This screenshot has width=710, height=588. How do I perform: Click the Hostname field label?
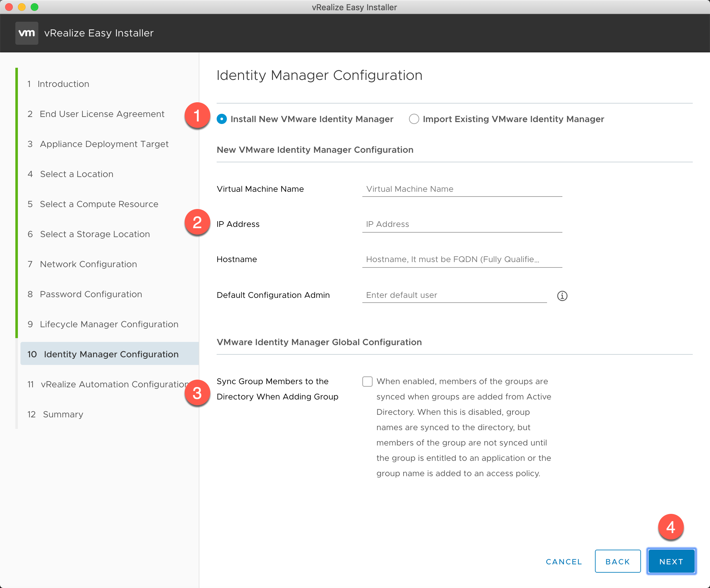[237, 259]
